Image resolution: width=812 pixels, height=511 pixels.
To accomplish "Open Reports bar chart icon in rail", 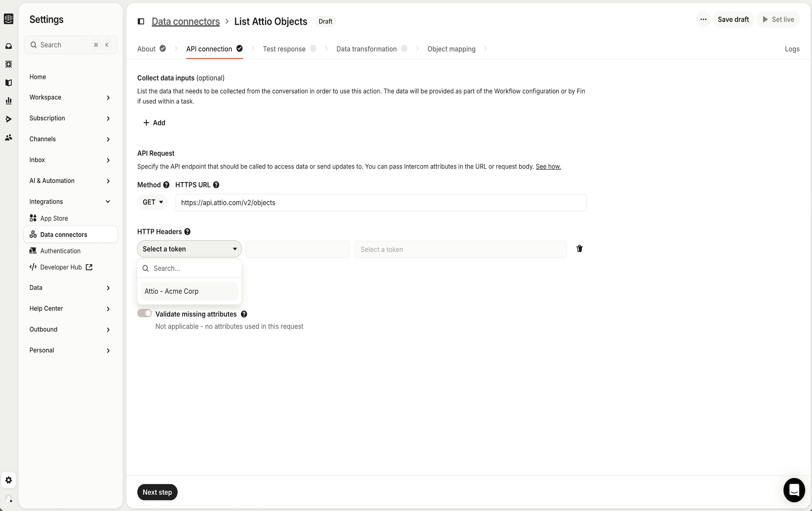I will click(9, 101).
